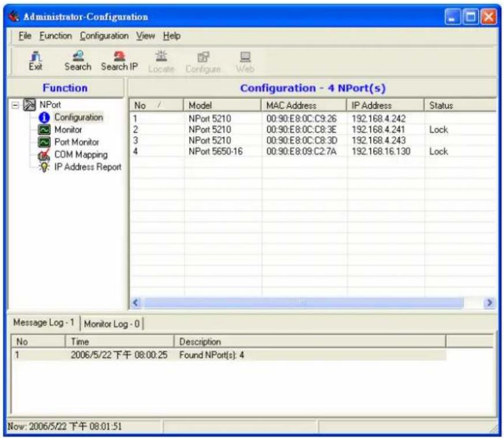Select device row with IP 192.168.4.242
504x438 pixels.
coord(313,118)
